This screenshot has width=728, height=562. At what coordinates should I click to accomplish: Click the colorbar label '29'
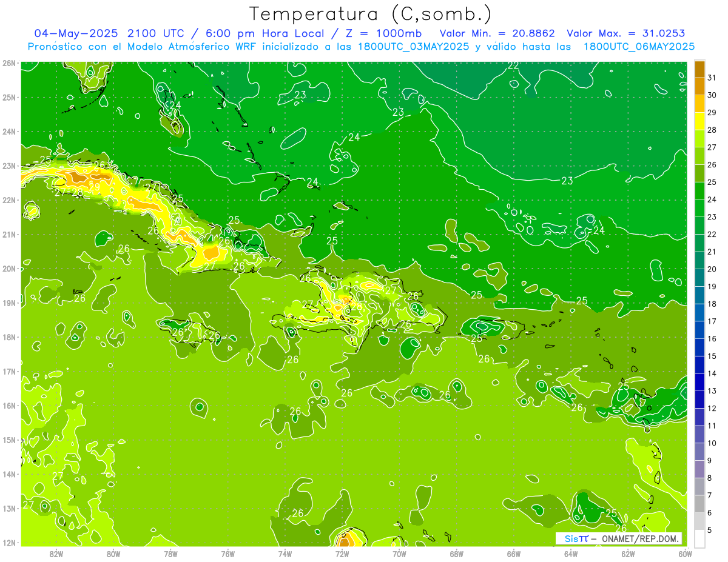pos(712,113)
